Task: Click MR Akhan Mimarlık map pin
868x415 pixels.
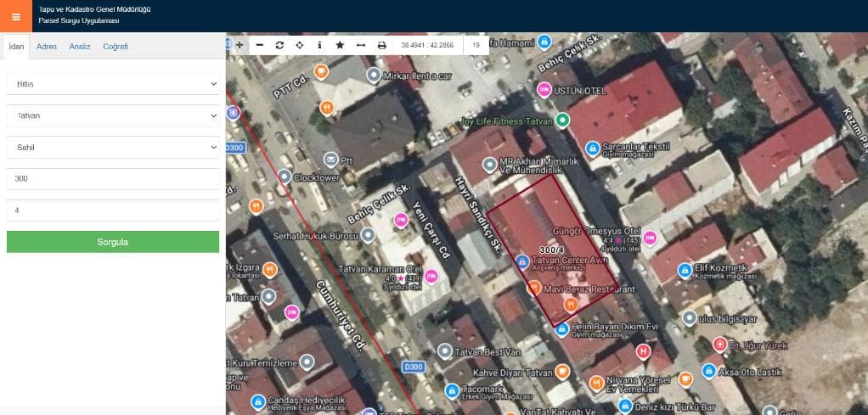Action: coord(490,165)
